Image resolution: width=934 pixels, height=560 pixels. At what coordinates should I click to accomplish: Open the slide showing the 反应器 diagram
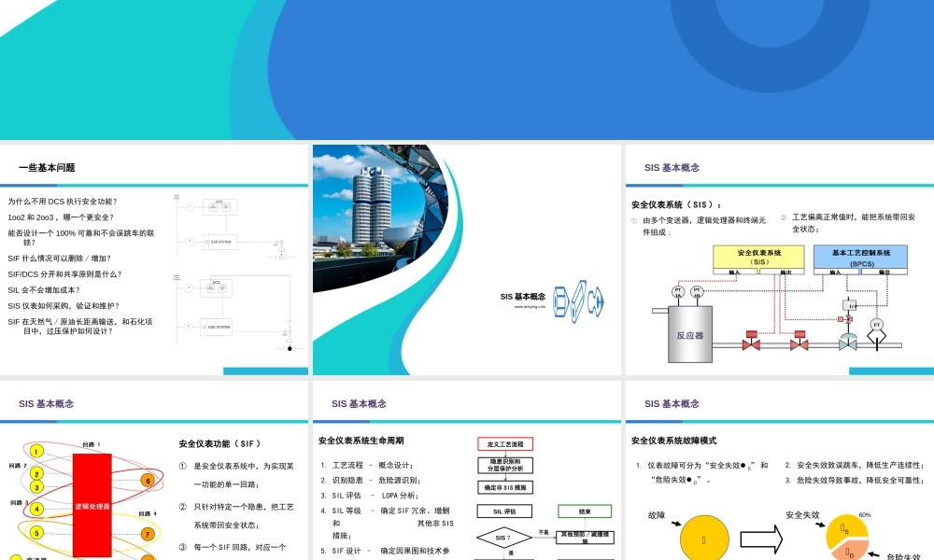click(780, 259)
